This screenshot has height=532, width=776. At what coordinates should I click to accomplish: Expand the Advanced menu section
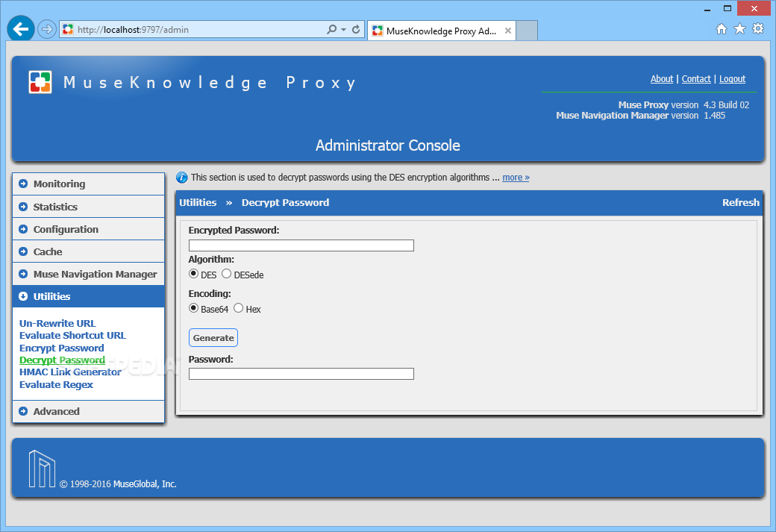88,411
